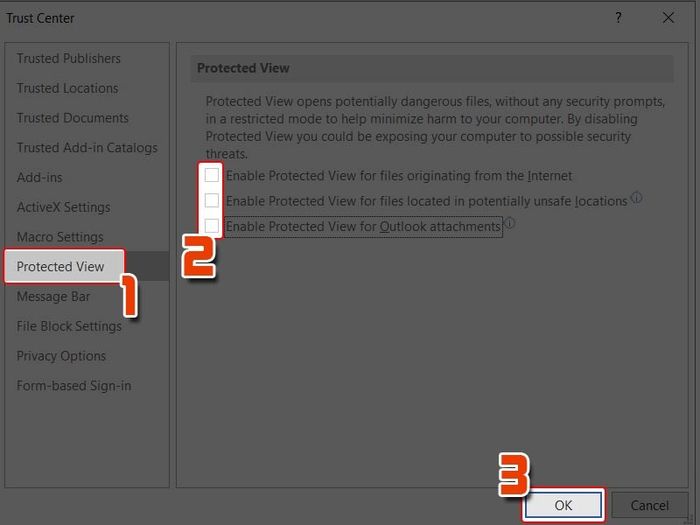700x525 pixels.
Task: Open the Trusted Publishers section
Action: click(69, 58)
